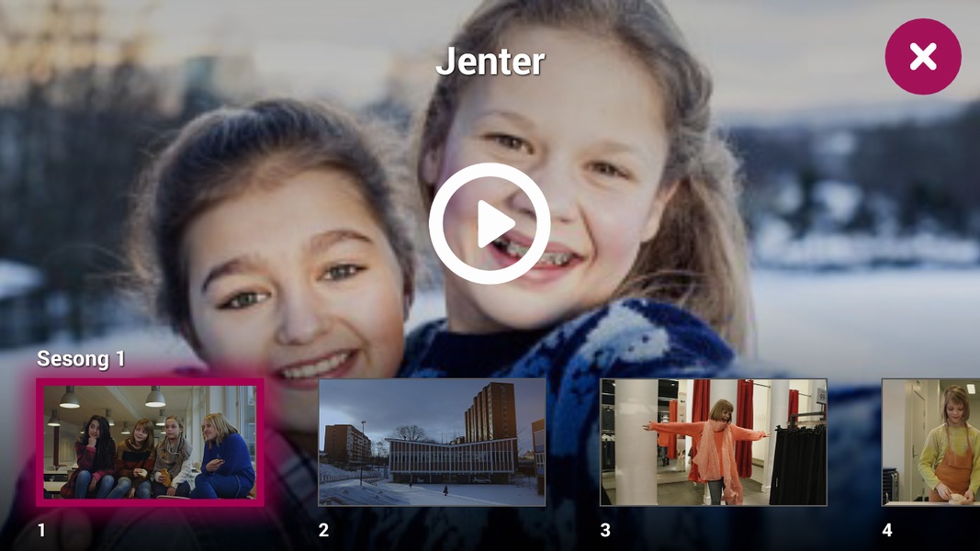The image size is (980, 551).
Task: Choose episode 3 thumbnail with girl in orange
Action: (713, 443)
